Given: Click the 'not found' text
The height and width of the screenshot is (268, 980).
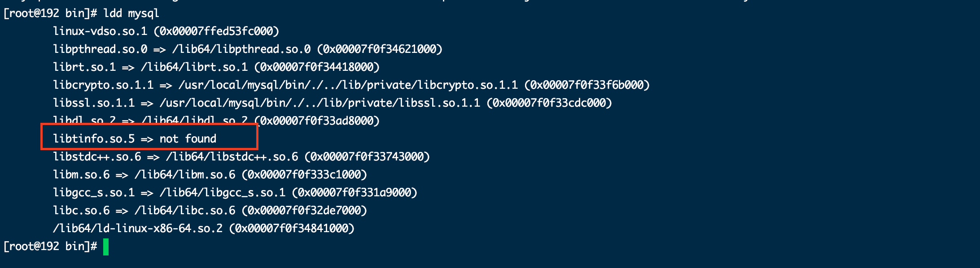Looking at the screenshot, I should tap(188, 139).
